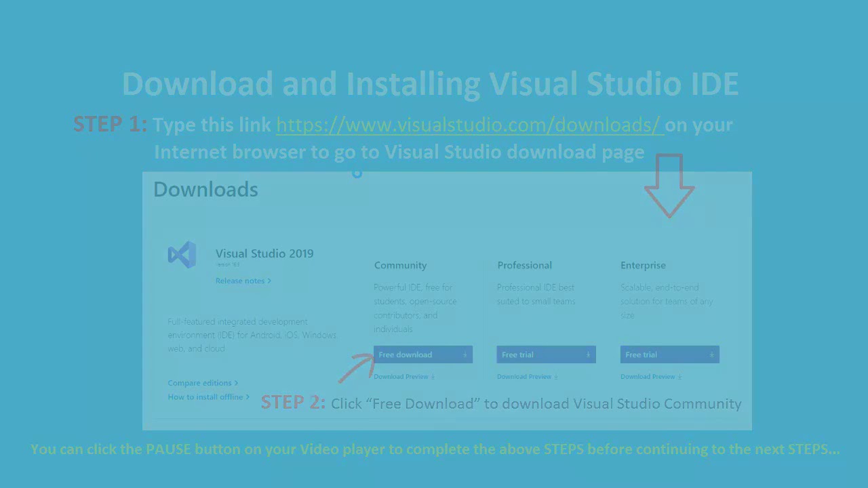Open How to install offline link
This screenshot has width=868, height=488.
209,396
